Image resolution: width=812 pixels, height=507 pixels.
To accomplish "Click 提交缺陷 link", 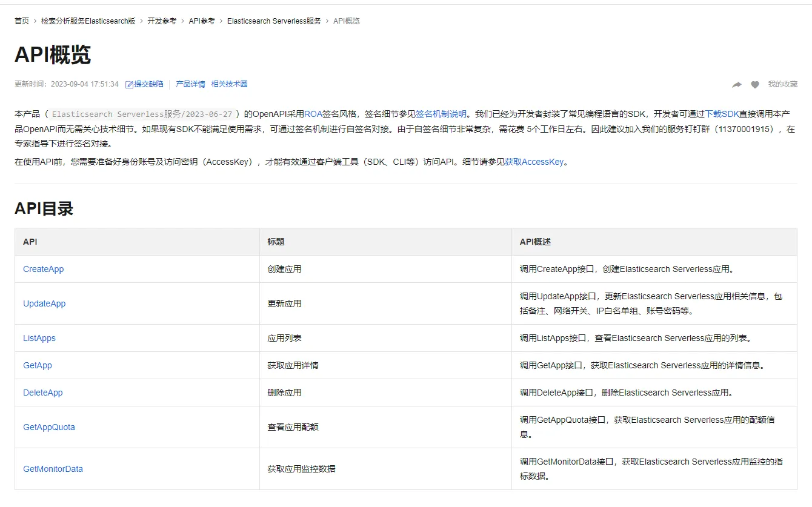I will pos(148,84).
